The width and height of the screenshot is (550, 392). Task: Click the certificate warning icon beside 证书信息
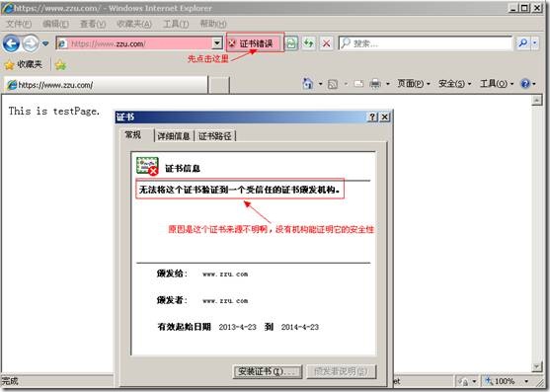147,166
